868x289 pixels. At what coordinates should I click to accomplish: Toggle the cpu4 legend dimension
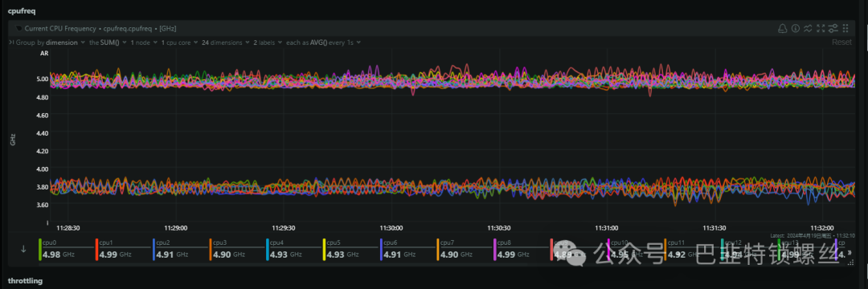(x=293, y=249)
